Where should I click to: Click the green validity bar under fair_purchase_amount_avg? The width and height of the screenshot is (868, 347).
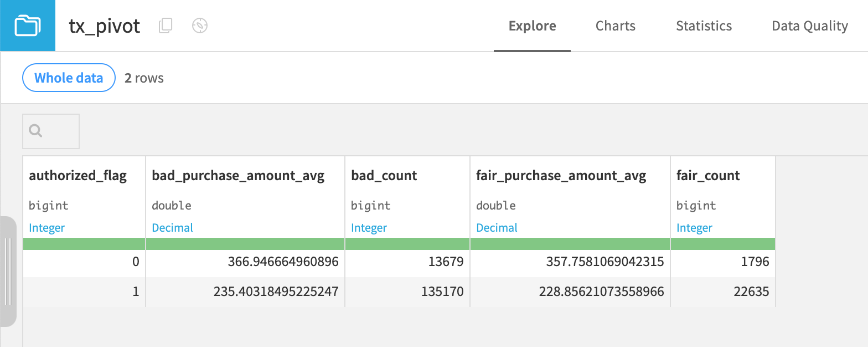(570, 244)
